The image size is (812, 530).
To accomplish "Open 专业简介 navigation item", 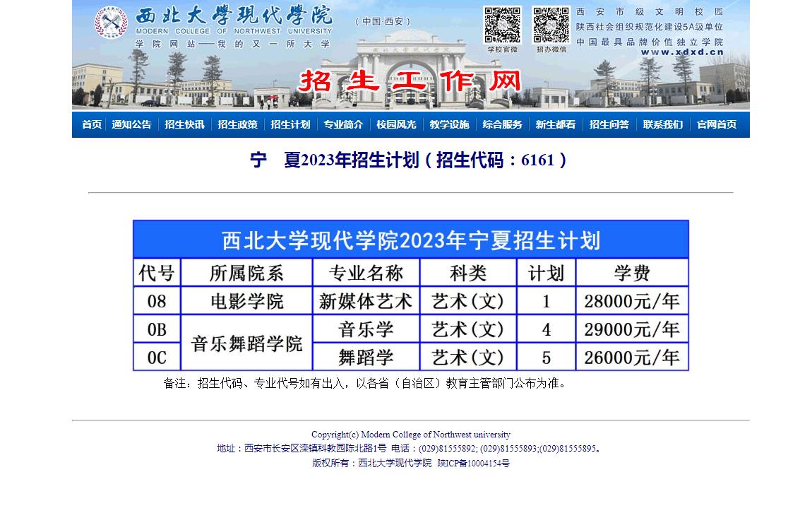I will click(343, 124).
